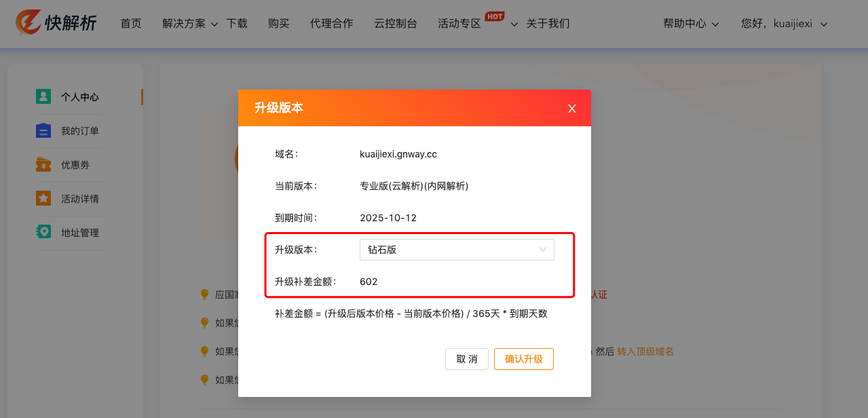Open 云控制台 navigation item
Screen dimensions: 868x418
396,24
